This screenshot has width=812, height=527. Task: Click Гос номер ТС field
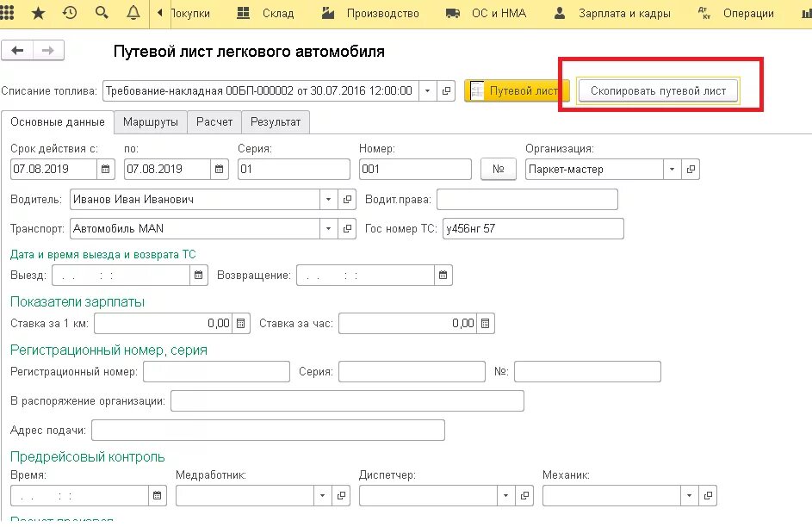533,228
